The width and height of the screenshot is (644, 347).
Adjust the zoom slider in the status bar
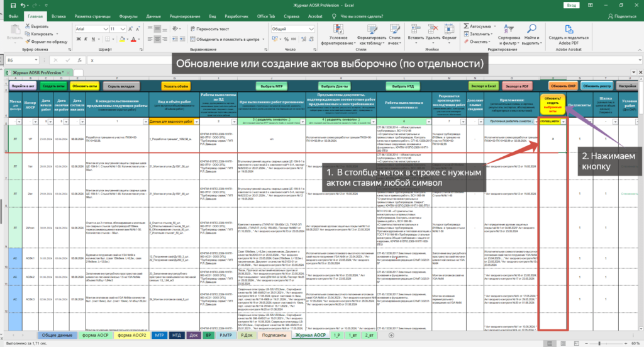coord(599,343)
